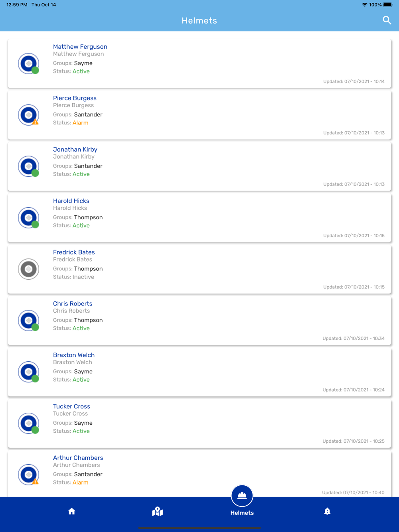
Task: Open the search magnifier icon
Action: pyautogui.click(x=387, y=20)
